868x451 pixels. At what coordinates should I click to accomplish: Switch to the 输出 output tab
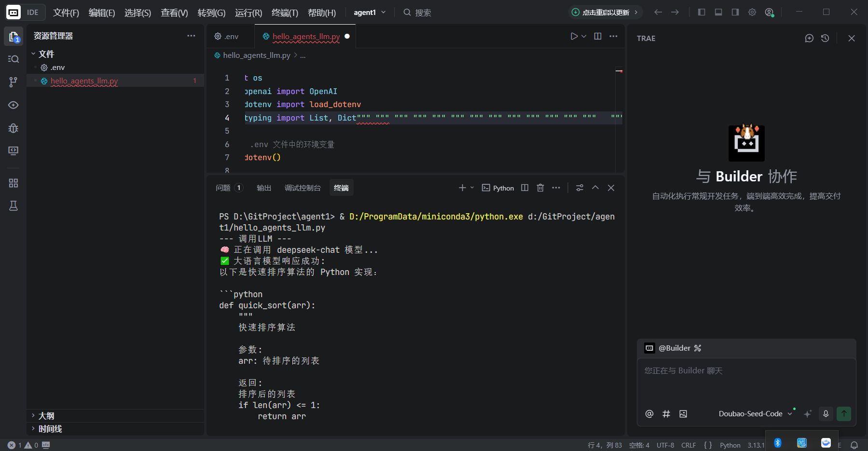[x=264, y=188]
